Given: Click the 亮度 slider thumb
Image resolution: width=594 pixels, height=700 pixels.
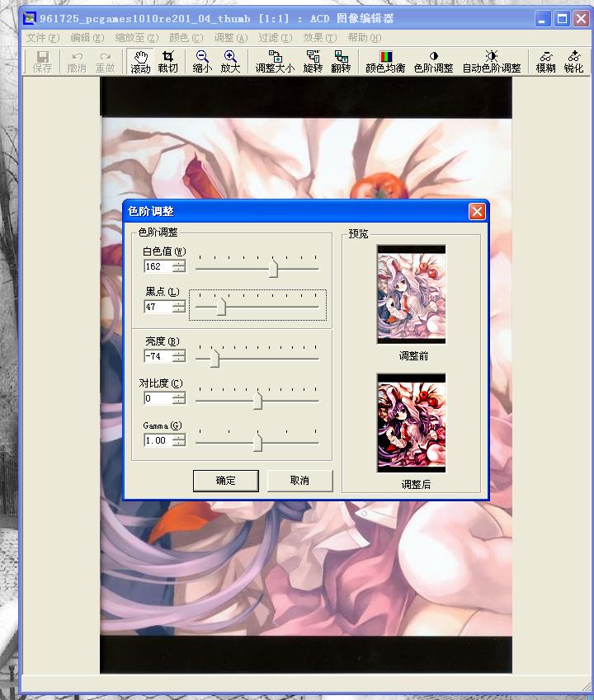Looking at the screenshot, I should pyautogui.click(x=214, y=359).
